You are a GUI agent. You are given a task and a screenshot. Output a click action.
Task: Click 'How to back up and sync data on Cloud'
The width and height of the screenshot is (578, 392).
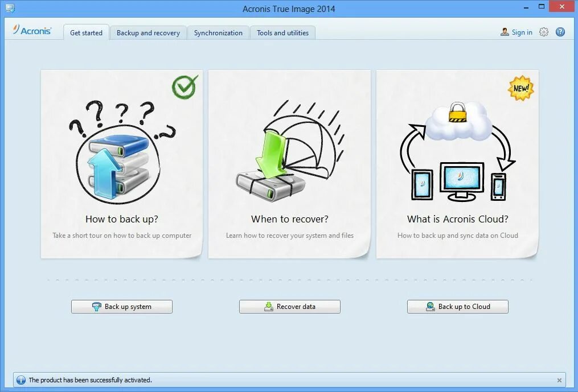[x=458, y=236]
